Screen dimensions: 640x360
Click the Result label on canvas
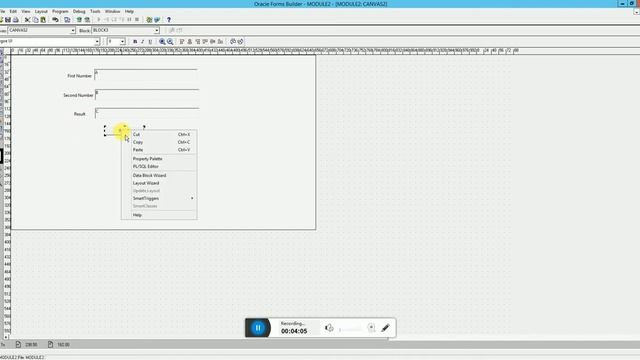[80, 114]
